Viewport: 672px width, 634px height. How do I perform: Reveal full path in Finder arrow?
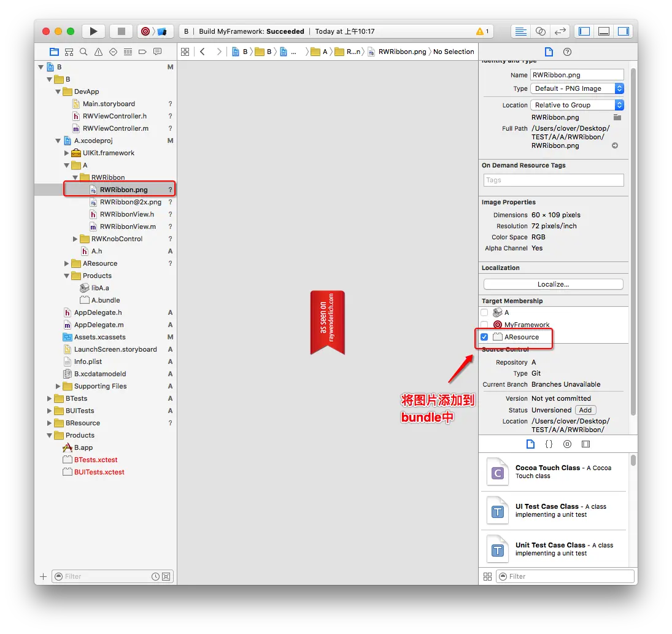[x=615, y=145]
